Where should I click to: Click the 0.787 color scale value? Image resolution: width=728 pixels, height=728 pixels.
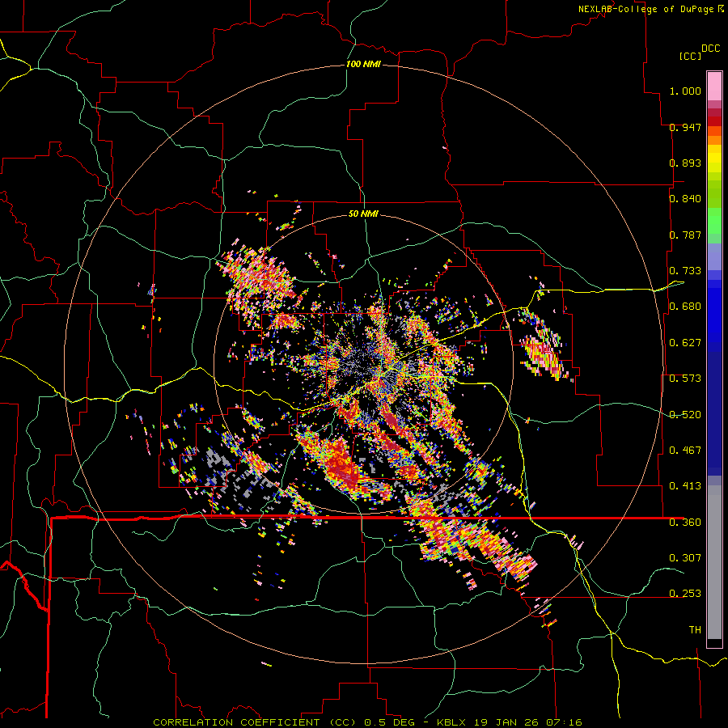click(x=685, y=235)
